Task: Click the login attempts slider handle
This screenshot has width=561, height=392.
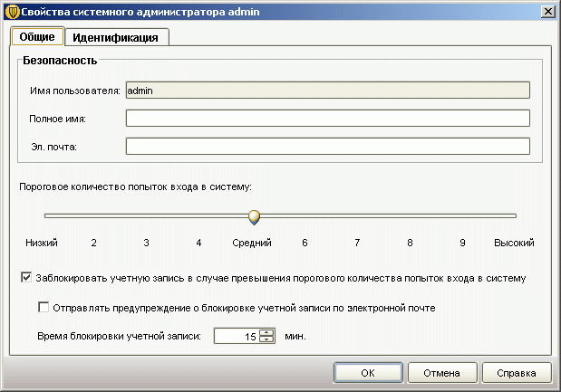Action: point(254,216)
